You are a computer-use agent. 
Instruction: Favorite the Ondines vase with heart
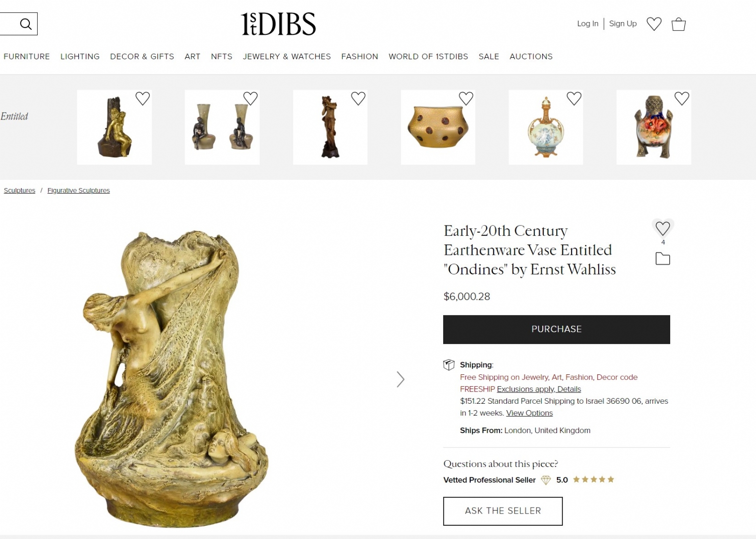coord(663,228)
